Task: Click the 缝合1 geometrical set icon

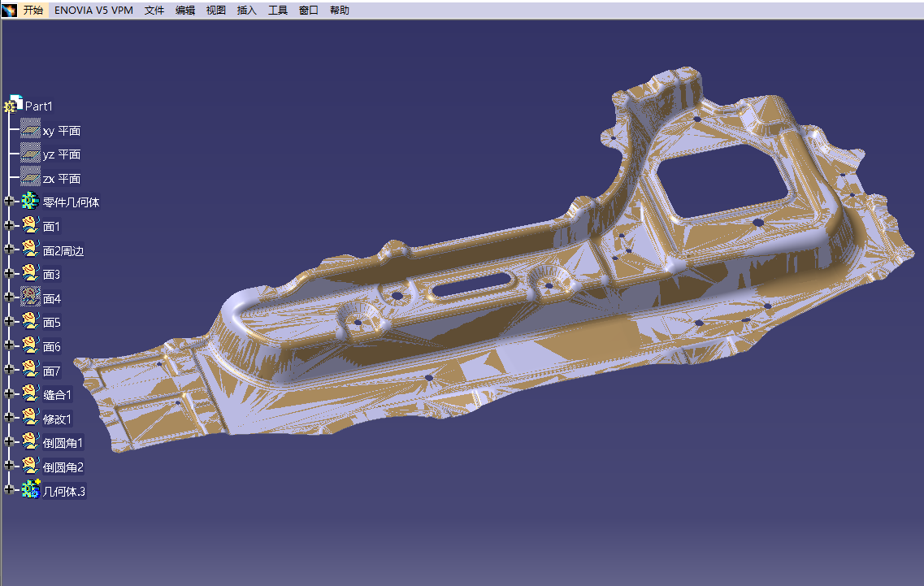Action: click(30, 394)
